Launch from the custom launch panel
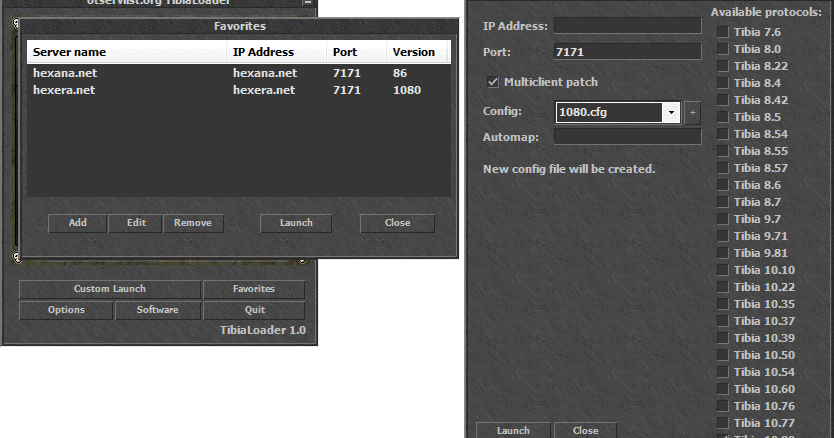 click(513, 430)
